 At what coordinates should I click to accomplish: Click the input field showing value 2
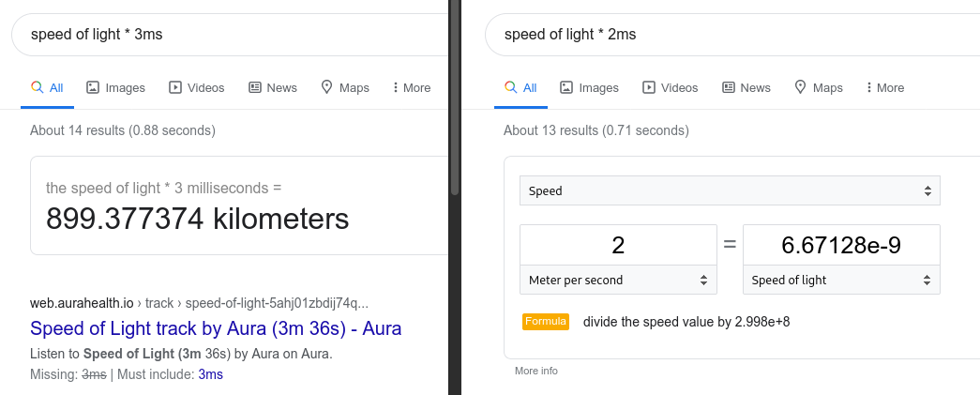[618, 245]
